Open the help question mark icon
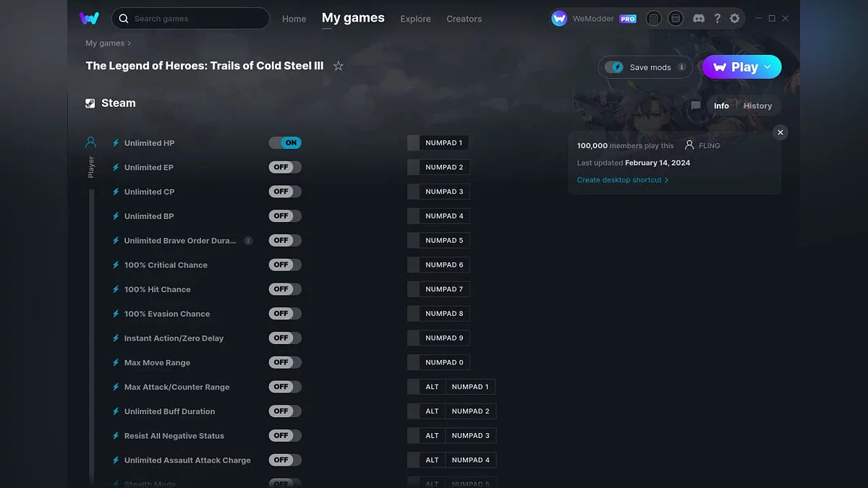Screen dimensions: 868x488 point(717,19)
